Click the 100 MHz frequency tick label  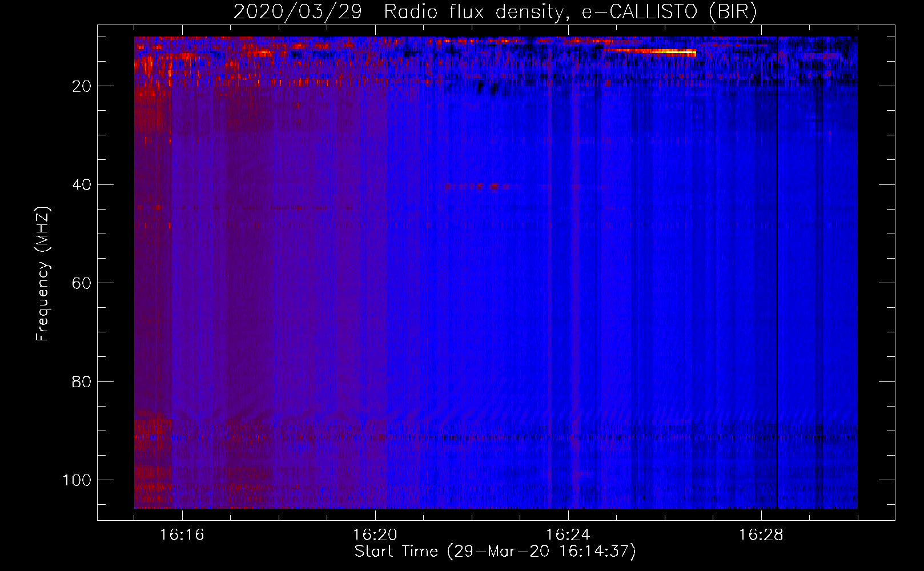tap(77, 480)
